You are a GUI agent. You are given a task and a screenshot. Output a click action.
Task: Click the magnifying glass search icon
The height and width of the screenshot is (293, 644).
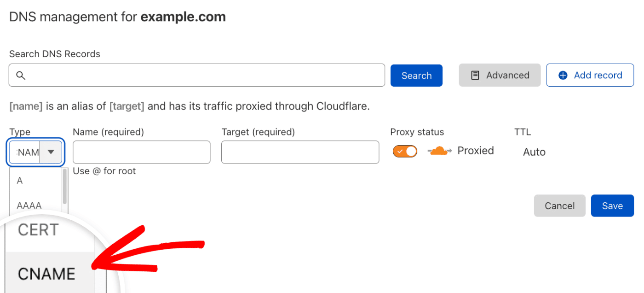[x=21, y=75]
